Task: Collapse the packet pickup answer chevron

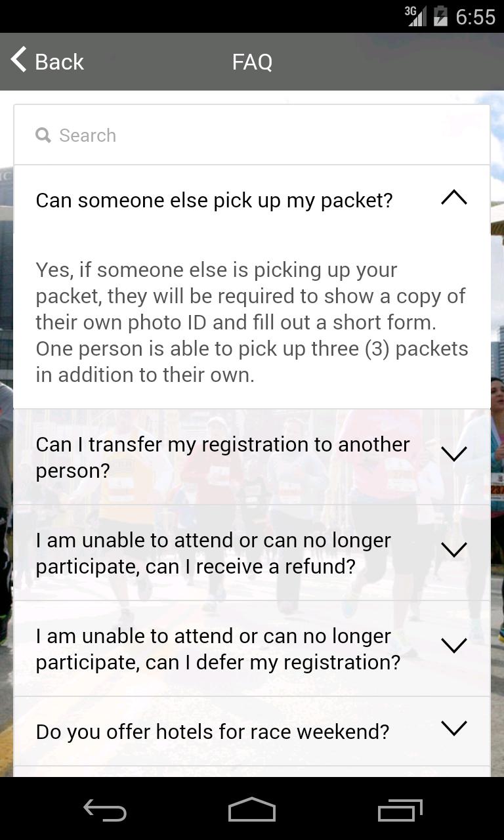Action: click(x=454, y=198)
